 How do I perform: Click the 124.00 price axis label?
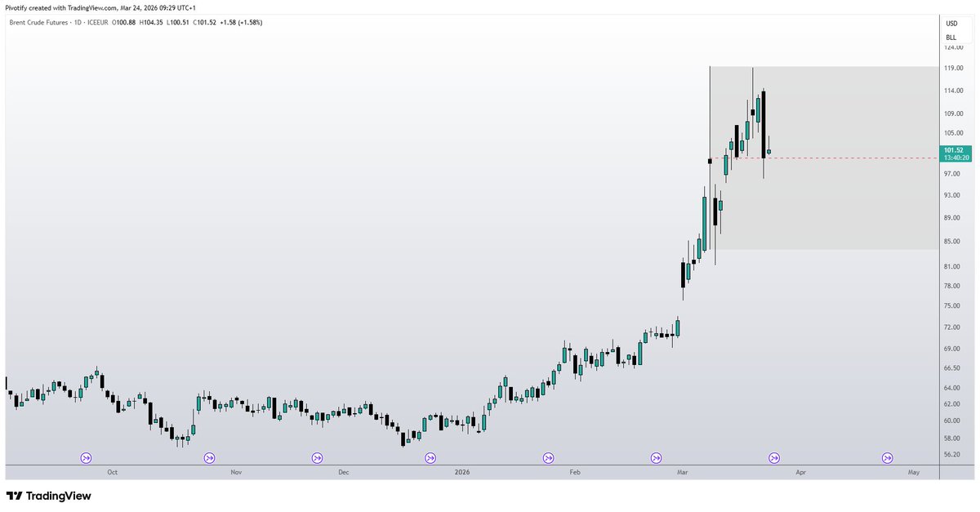tap(954, 47)
